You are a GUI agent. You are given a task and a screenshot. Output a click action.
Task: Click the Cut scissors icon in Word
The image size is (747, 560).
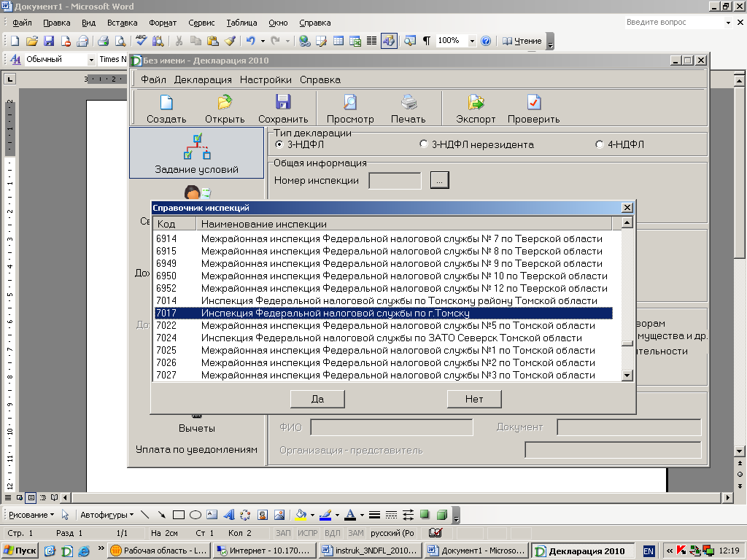tap(179, 41)
